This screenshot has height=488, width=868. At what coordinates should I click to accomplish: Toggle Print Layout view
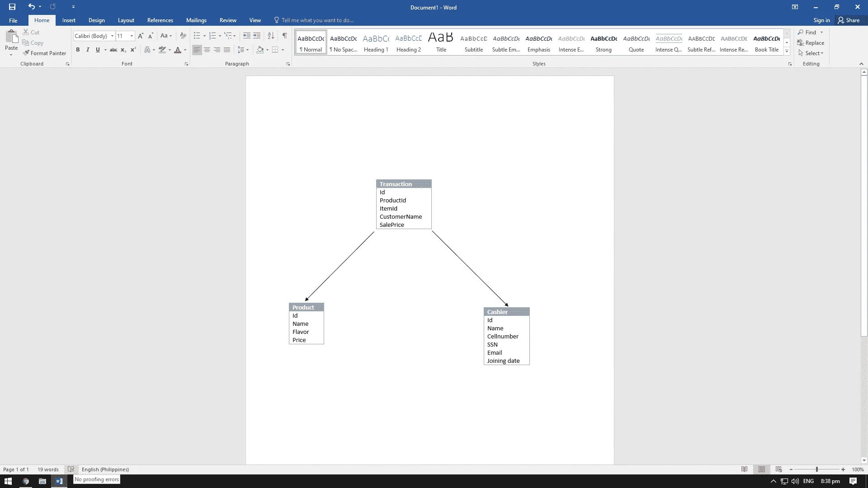tap(762, 469)
